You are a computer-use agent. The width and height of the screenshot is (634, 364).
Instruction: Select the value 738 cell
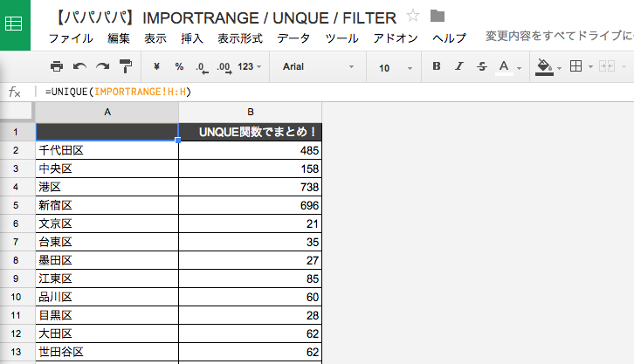coord(251,187)
